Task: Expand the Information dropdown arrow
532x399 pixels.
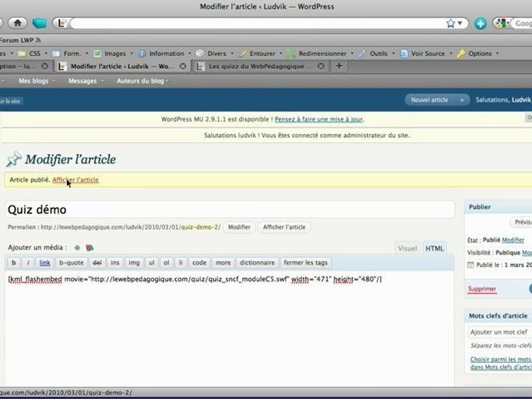Action: click(x=190, y=53)
